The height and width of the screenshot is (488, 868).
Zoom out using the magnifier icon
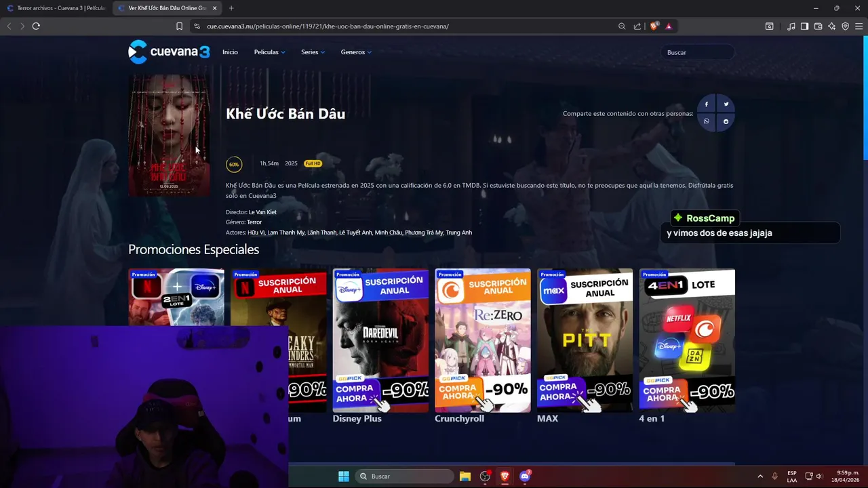(622, 26)
